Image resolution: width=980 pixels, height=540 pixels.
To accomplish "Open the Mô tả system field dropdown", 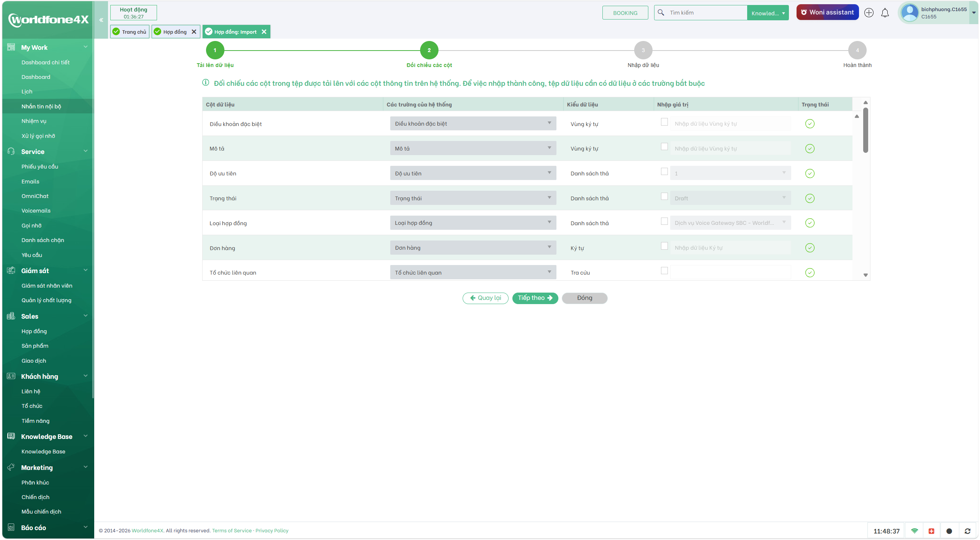I will 473,148.
